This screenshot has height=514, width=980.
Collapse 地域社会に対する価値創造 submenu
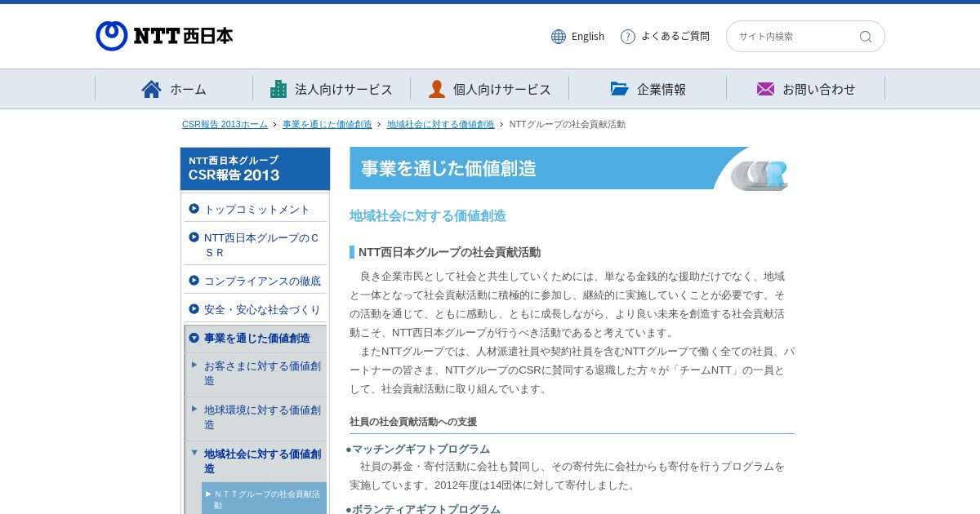point(262,461)
